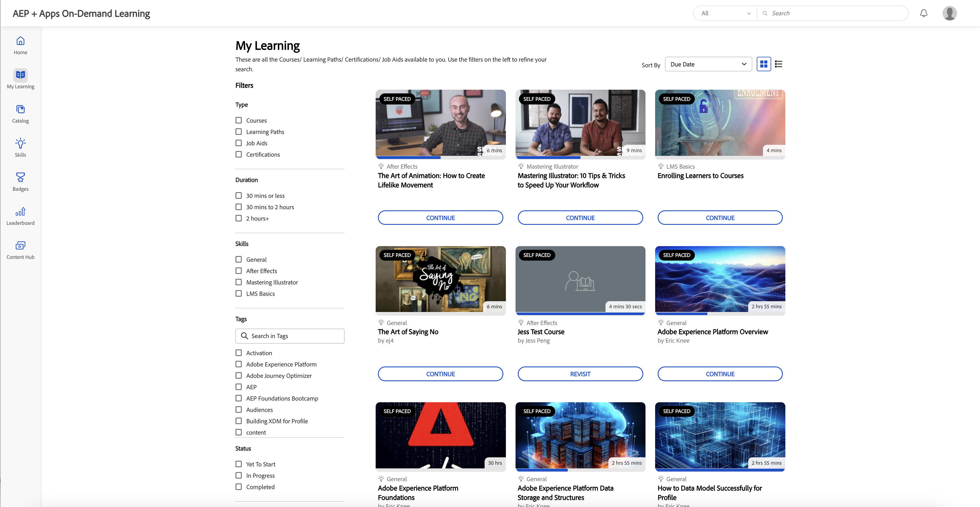Click the progress bar under Mastering Illustrator thumbnail
Image resolution: width=980 pixels, height=507 pixels.
click(580, 158)
